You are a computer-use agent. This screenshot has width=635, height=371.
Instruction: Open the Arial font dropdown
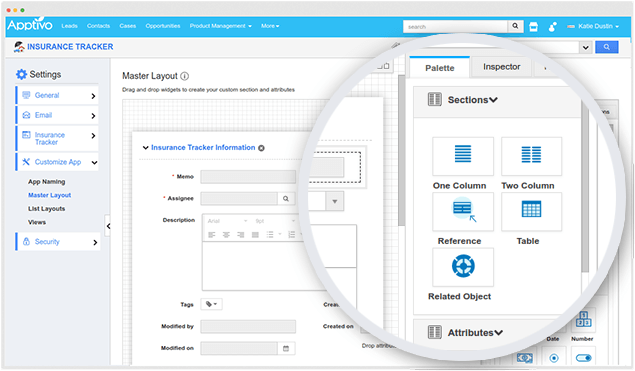point(227,221)
